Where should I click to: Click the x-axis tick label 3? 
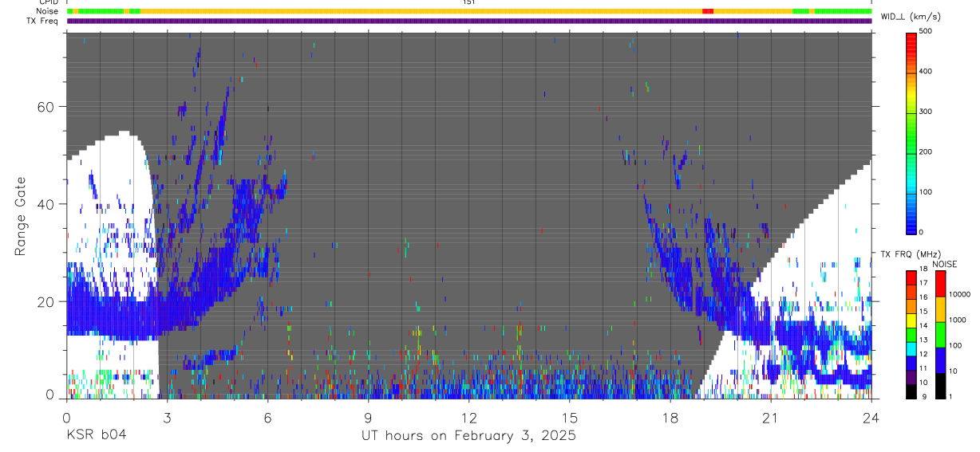point(166,418)
